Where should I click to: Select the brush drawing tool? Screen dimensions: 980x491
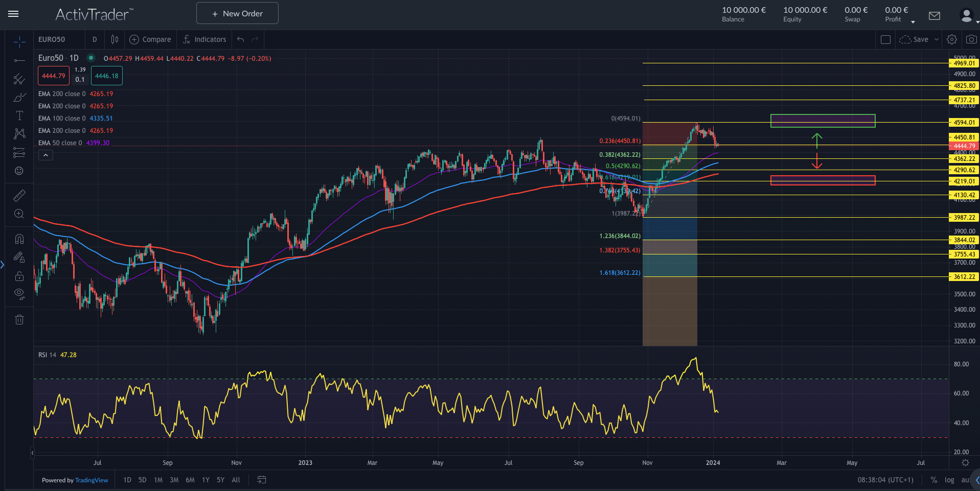(x=19, y=97)
